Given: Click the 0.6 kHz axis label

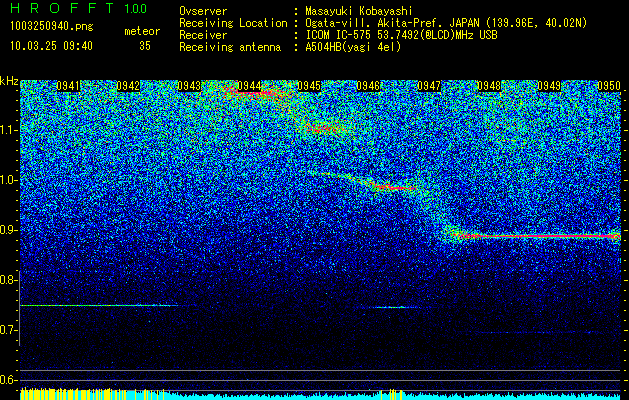Looking at the screenshot, I should (9, 380).
